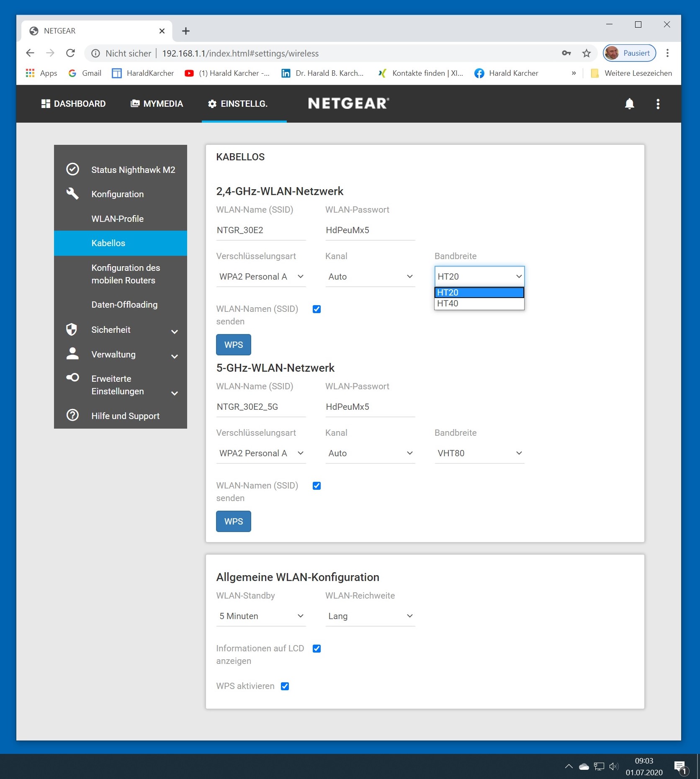Click the Status Nighthawk M2 checkmark icon
Image resolution: width=700 pixels, height=779 pixels.
point(72,170)
